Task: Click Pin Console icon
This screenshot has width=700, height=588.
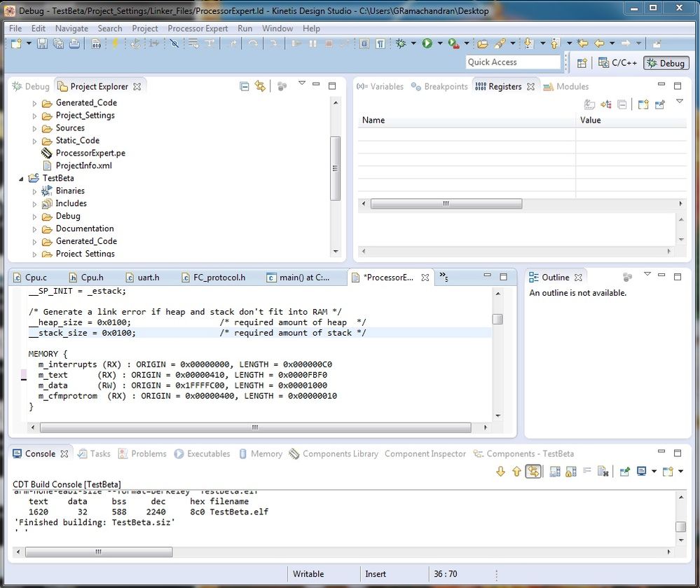Action: tap(624, 471)
